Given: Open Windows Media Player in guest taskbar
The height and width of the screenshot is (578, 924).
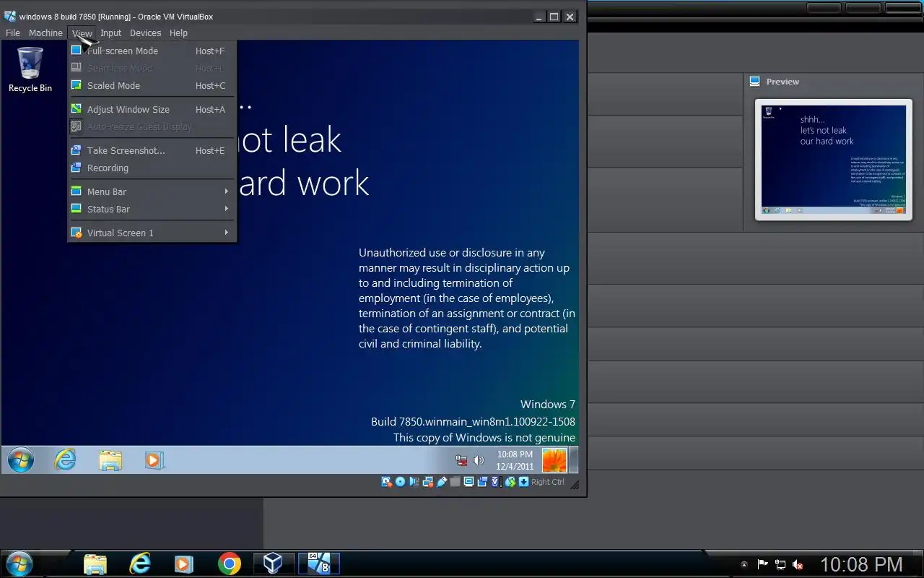Looking at the screenshot, I should coord(154,460).
